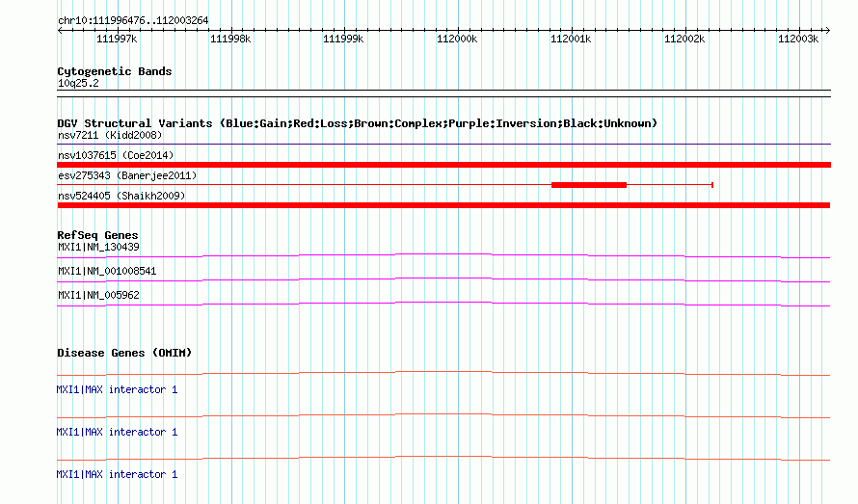This screenshot has width=858, height=504.
Task: Click the red nsv1037615 loss bar
Action: (x=443, y=165)
